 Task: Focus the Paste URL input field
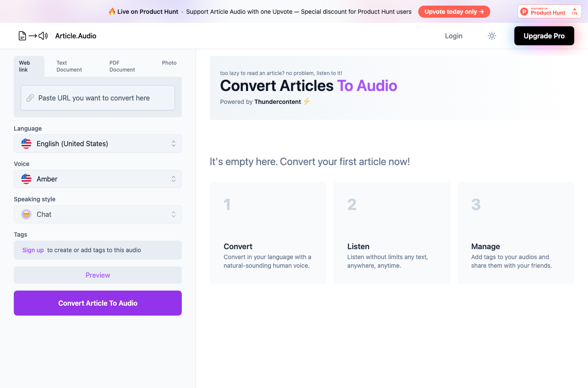pos(98,98)
